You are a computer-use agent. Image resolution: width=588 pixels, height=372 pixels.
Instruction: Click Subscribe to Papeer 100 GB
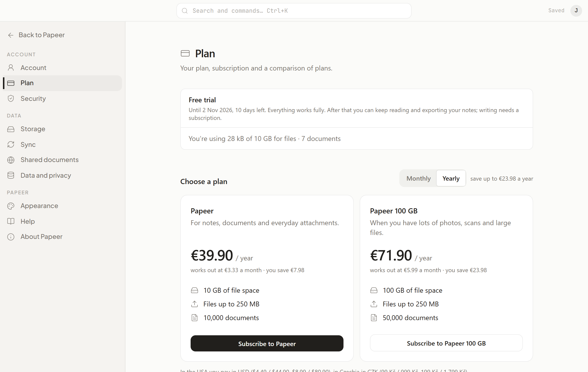(x=446, y=343)
